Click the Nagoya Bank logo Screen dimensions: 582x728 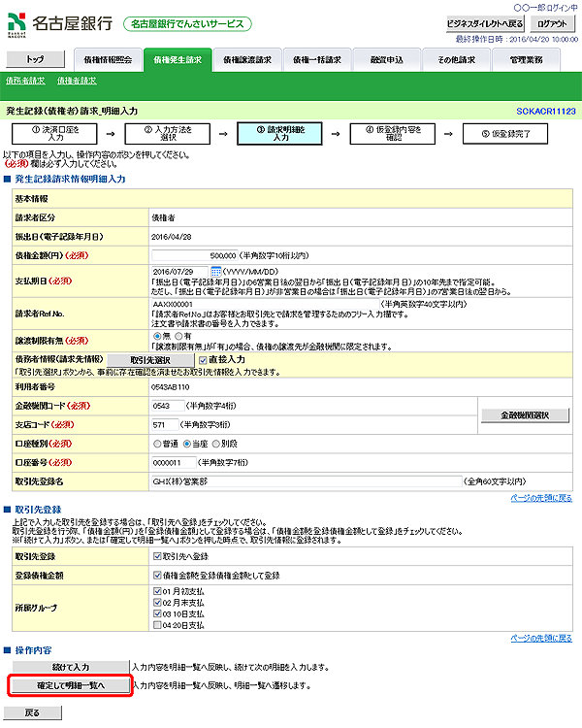pos(60,24)
